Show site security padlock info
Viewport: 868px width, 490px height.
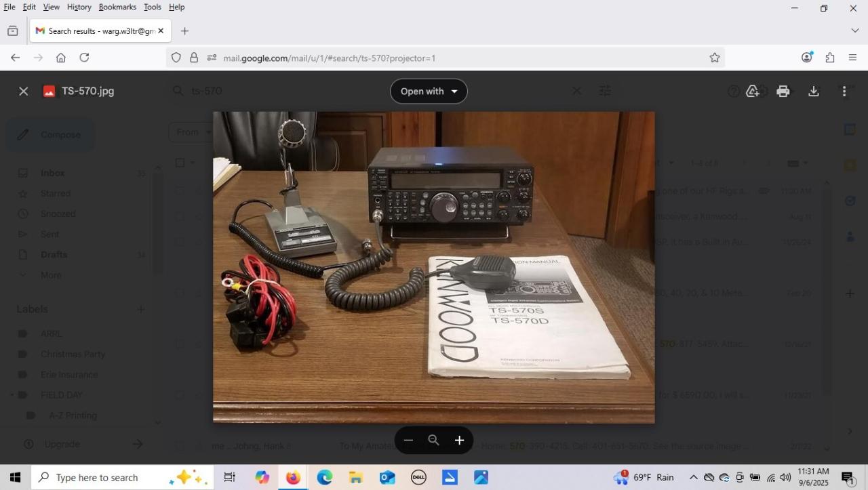pyautogui.click(x=194, y=58)
